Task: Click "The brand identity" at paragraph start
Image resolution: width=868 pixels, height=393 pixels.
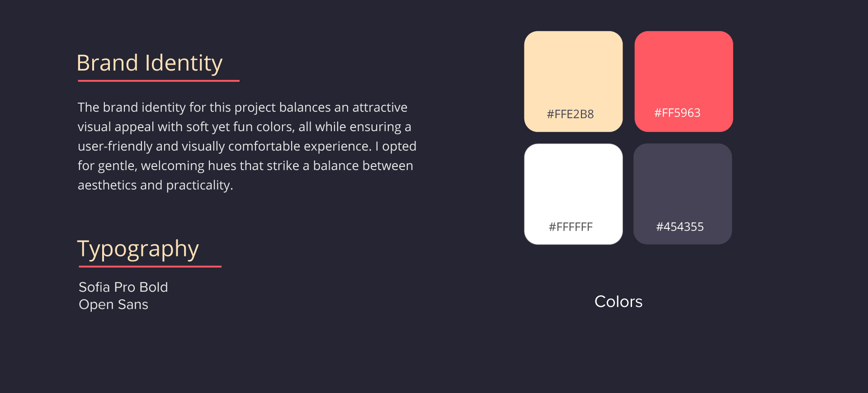Action: tap(108, 108)
